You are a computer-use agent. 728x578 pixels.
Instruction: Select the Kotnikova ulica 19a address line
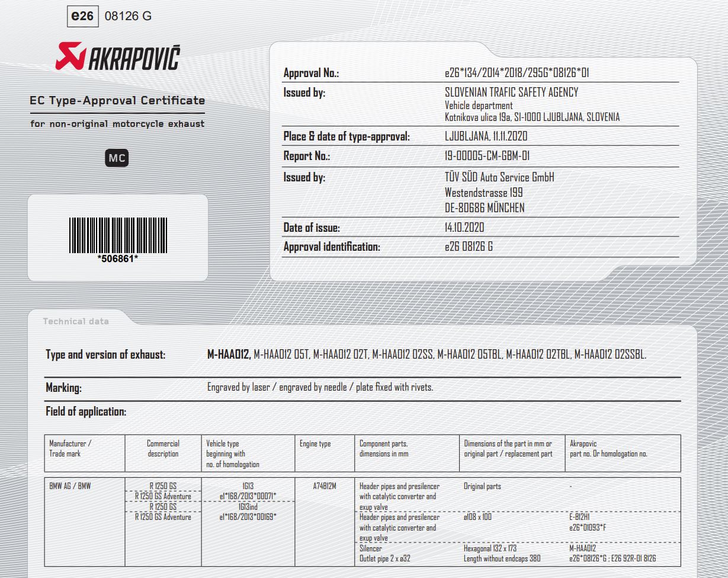tap(532, 117)
